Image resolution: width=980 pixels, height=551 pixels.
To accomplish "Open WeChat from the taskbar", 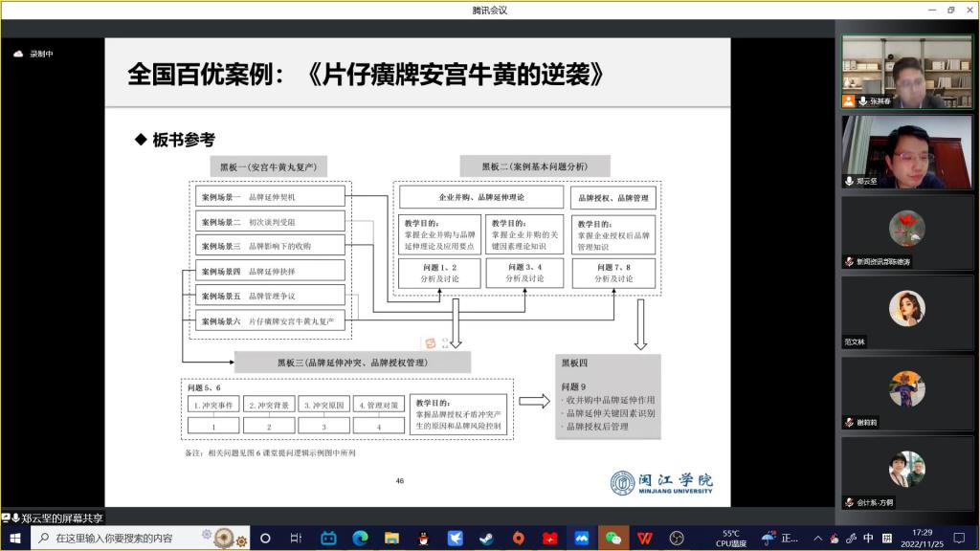I will (x=613, y=538).
